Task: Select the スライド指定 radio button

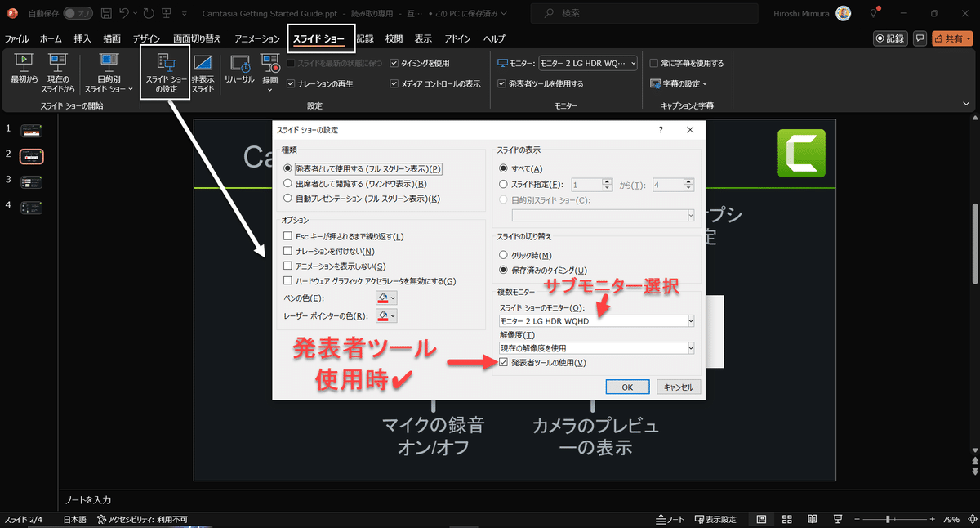Action: click(x=504, y=185)
